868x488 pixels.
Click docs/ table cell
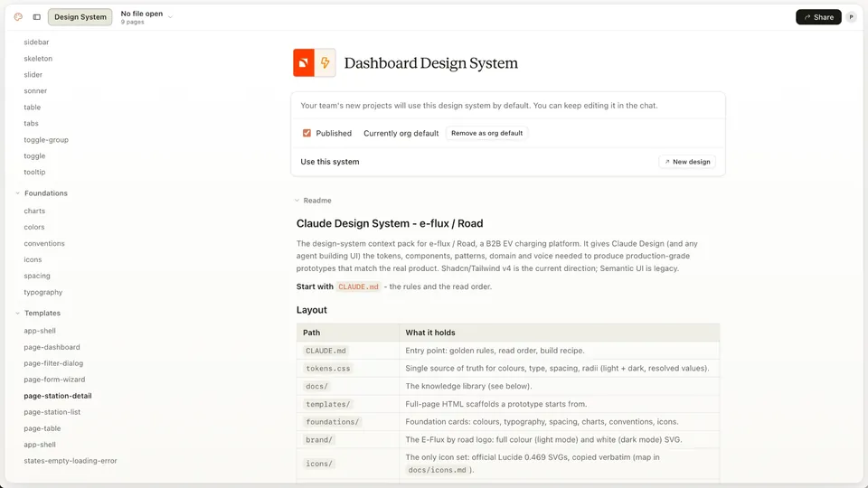(x=316, y=386)
